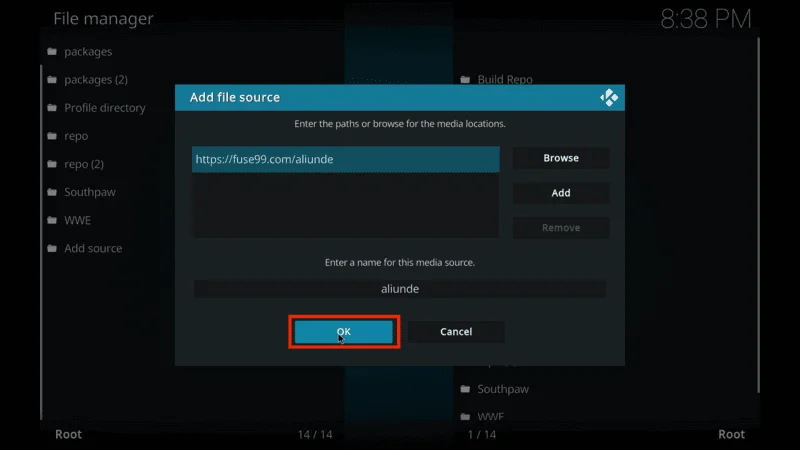Click the left pane scrollbar

(x=41, y=242)
